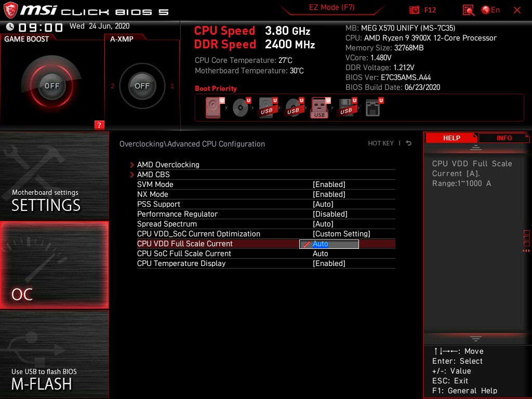
Task: Click the 09:00 time display
Action: click(x=41, y=27)
